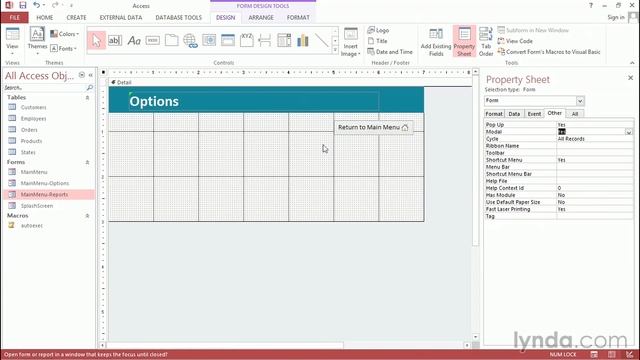Click Add Existing Fields

(436, 42)
